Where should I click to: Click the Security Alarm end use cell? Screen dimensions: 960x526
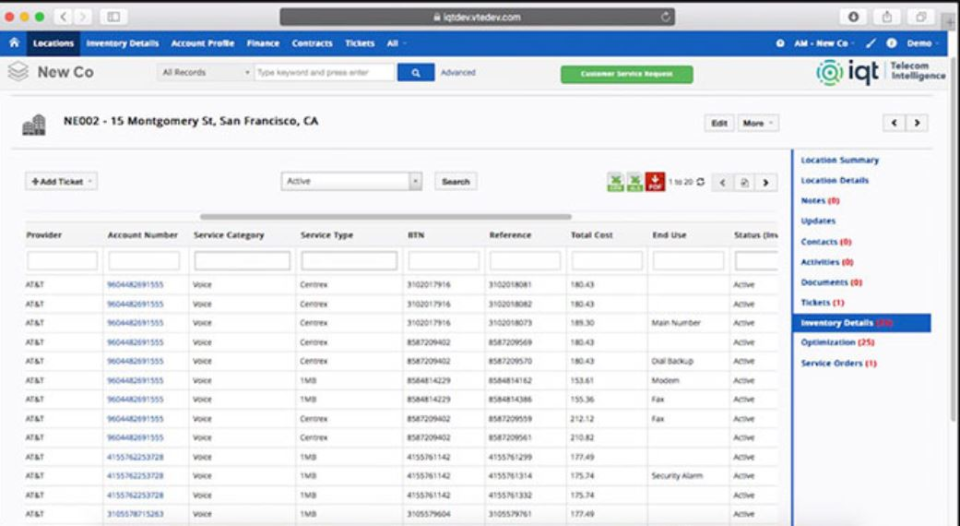coord(677,476)
